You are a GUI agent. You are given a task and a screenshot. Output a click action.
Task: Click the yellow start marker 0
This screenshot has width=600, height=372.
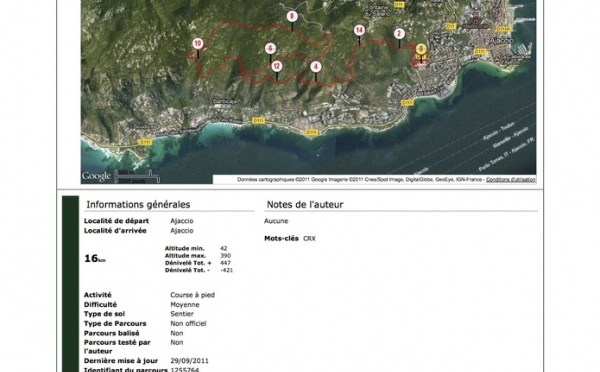click(x=421, y=49)
